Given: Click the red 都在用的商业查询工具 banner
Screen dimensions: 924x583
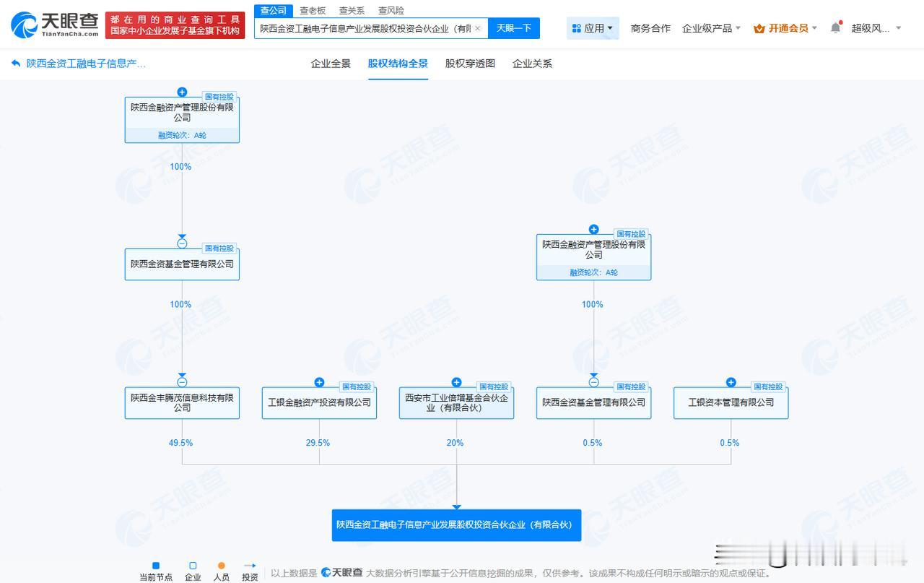Looking at the screenshot, I should (175, 25).
